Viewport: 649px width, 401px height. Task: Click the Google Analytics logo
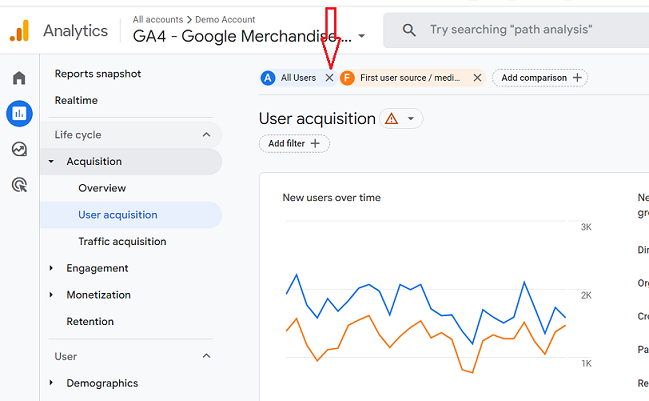[x=19, y=31]
